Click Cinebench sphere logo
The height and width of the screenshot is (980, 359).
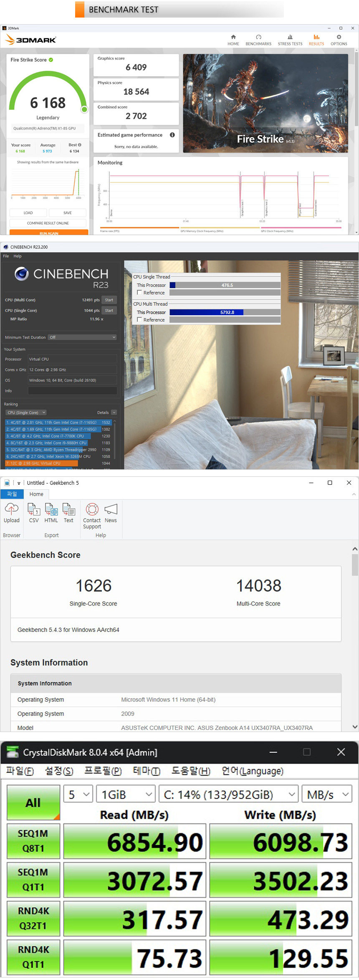pos(22,273)
